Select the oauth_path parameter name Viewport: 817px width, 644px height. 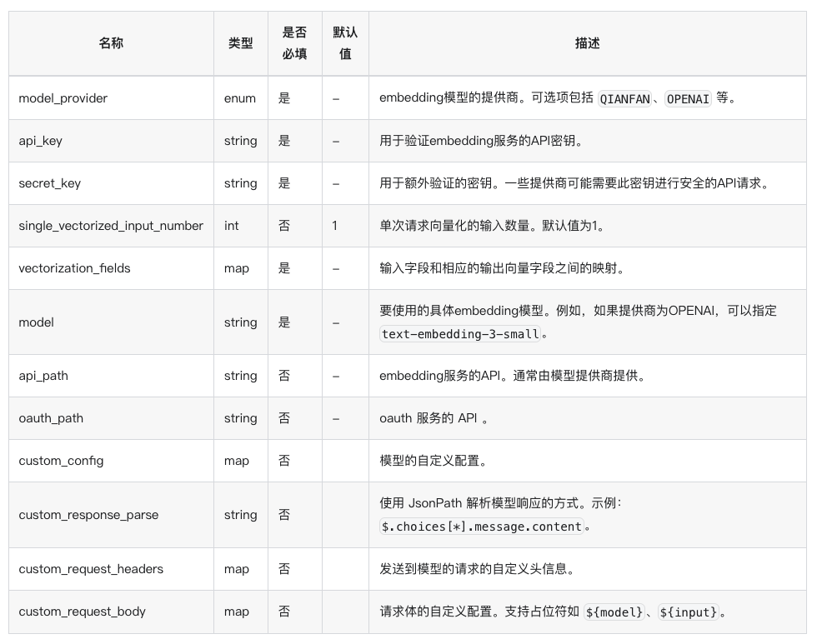[x=52, y=418]
